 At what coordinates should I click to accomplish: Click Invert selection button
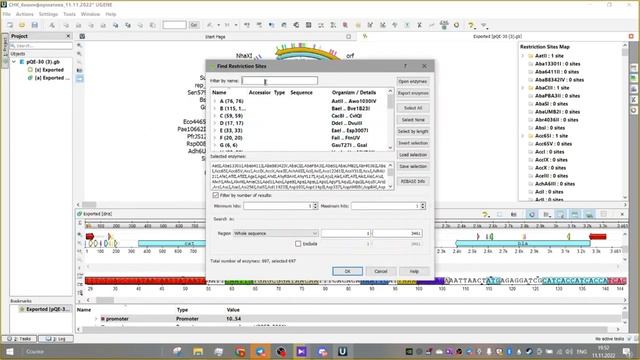[x=413, y=143]
